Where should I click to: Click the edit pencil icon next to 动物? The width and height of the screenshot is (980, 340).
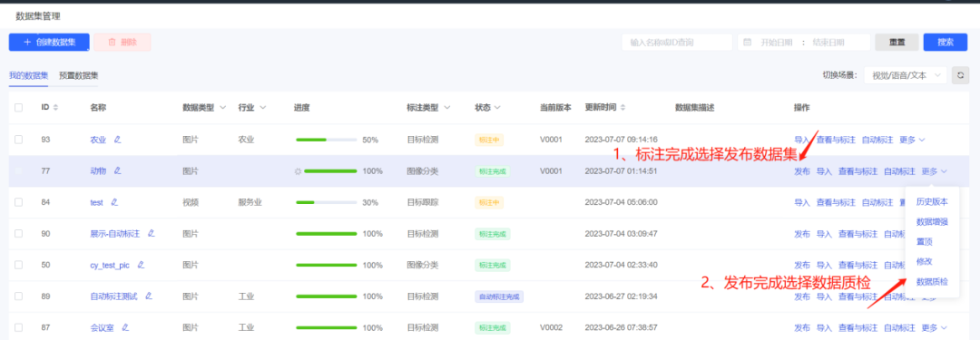(117, 170)
